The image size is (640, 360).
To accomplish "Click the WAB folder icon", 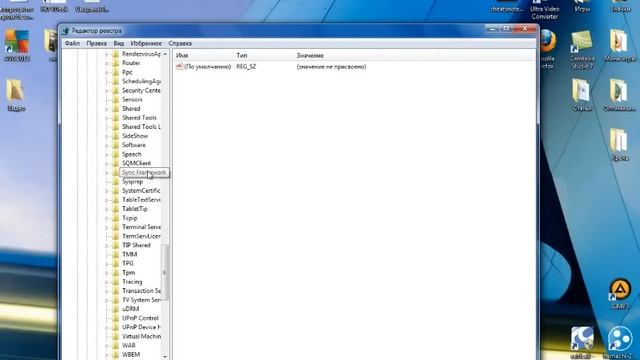I will click(116, 345).
